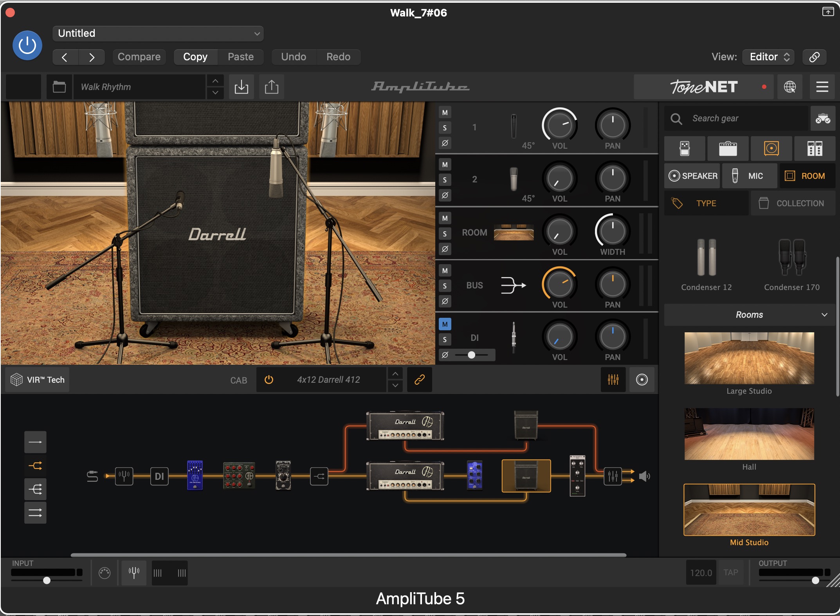Click the Compare button
The image size is (840, 616).
click(139, 57)
